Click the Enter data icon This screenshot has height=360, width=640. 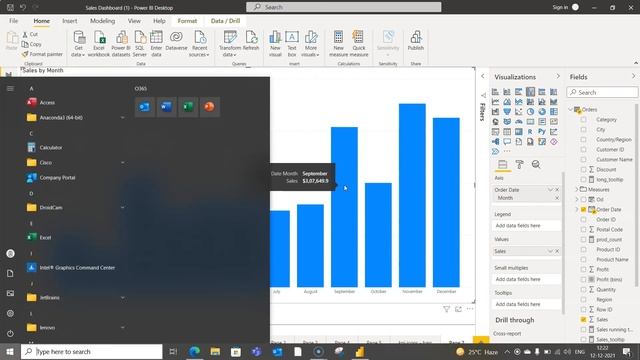point(156,37)
